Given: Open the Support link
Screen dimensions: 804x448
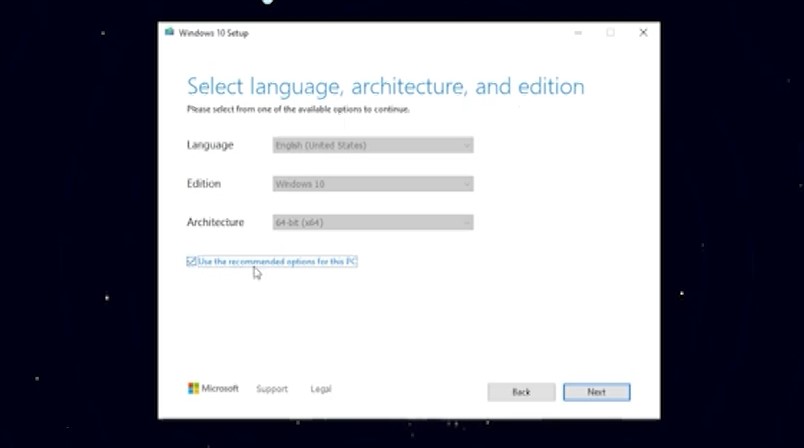Looking at the screenshot, I should point(272,389).
